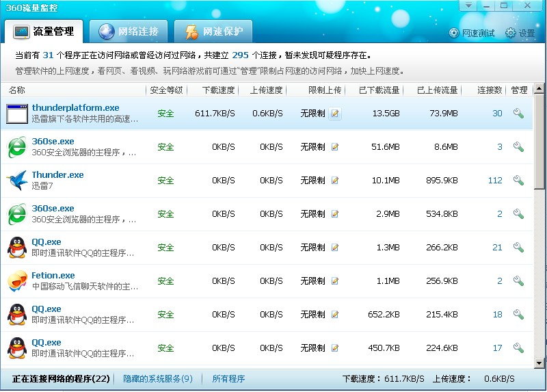
Task: Click 73.9MB uploaded traffic value
Action: 443,113
